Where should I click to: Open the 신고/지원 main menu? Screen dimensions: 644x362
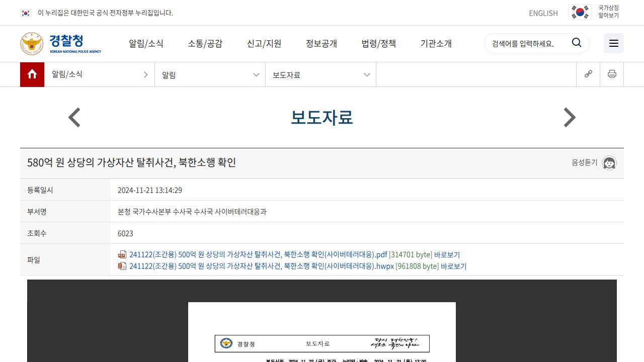(264, 44)
